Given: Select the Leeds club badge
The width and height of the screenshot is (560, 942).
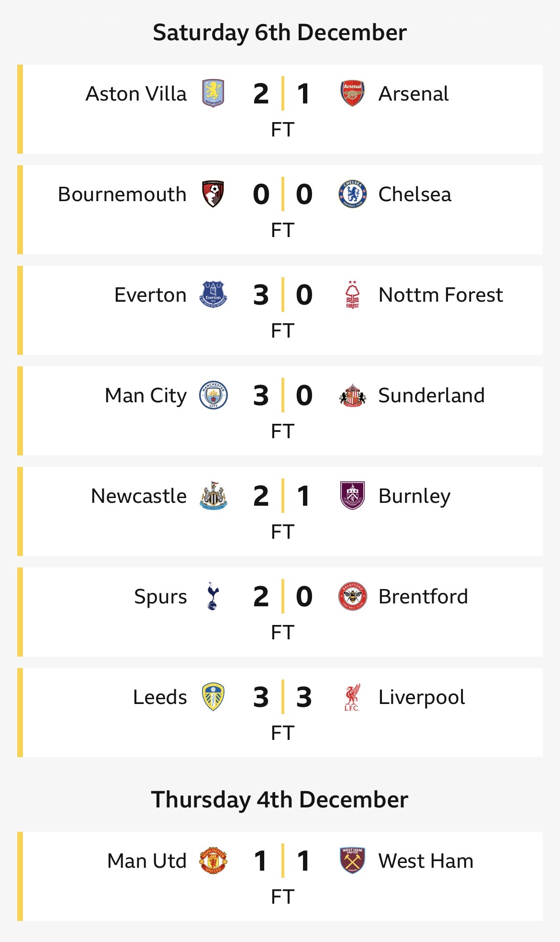Looking at the screenshot, I should click(213, 697).
